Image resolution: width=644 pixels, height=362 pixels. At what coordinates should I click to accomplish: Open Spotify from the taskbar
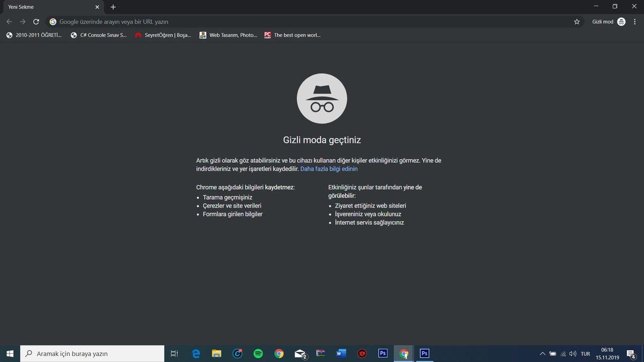pos(258,353)
